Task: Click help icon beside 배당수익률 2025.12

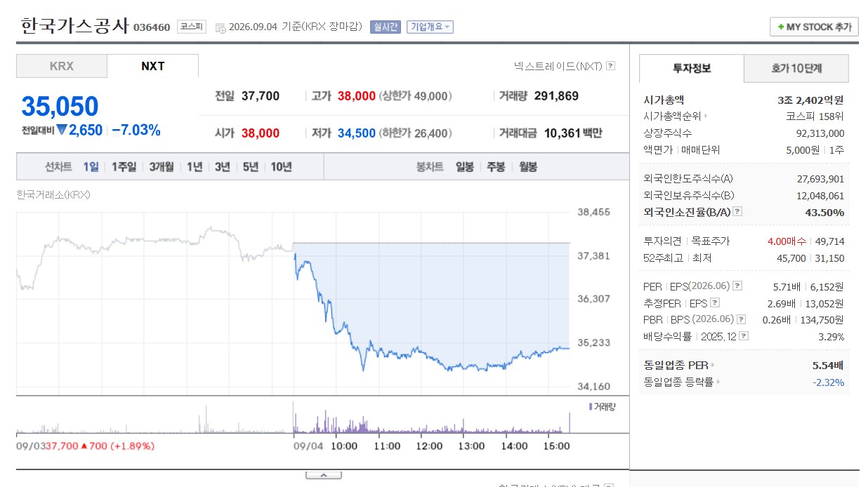Action: (744, 336)
